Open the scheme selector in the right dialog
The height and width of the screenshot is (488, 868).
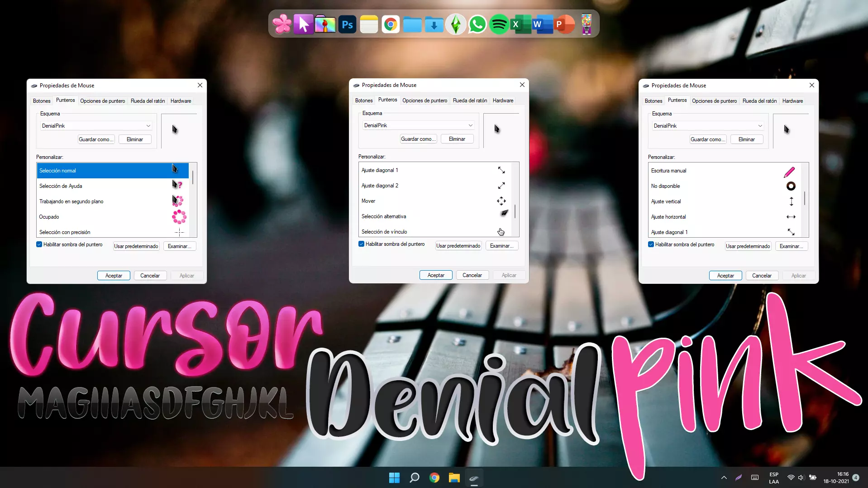760,125
